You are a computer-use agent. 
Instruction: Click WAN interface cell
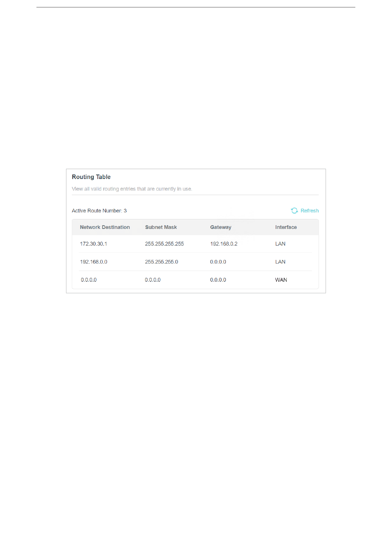point(281,280)
